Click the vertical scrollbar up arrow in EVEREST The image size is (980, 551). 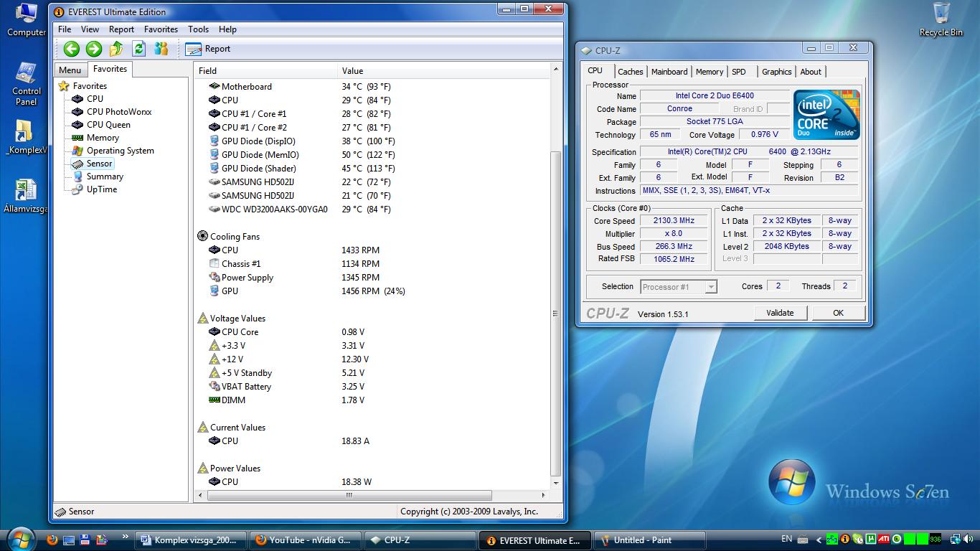point(555,70)
